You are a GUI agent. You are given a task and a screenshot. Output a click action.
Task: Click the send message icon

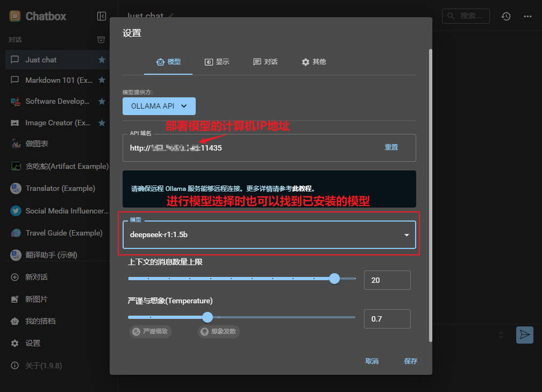coord(525,334)
